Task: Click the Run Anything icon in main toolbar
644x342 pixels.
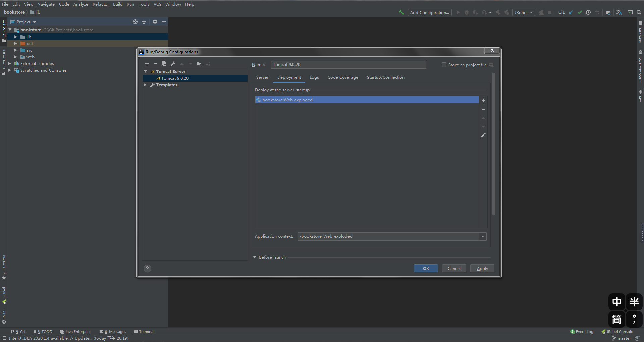Action: (x=630, y=12)
